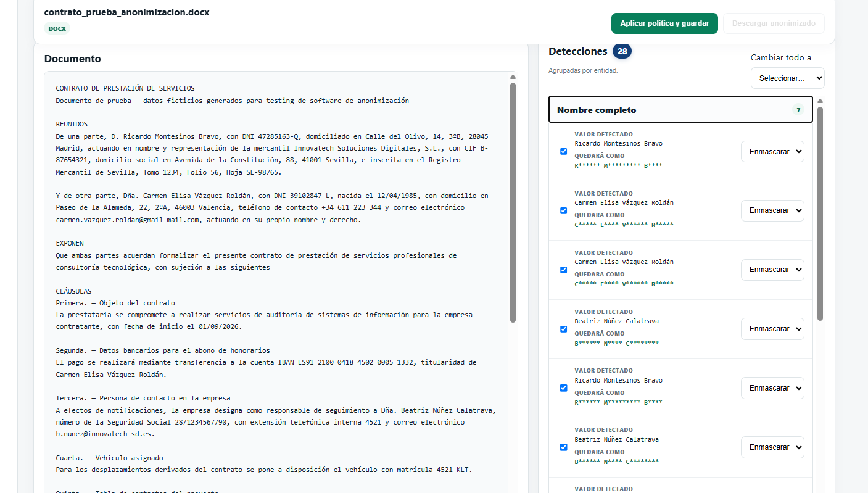Click the 7 count badge in Nombre completo
The image size is (868, 493).
798,110
